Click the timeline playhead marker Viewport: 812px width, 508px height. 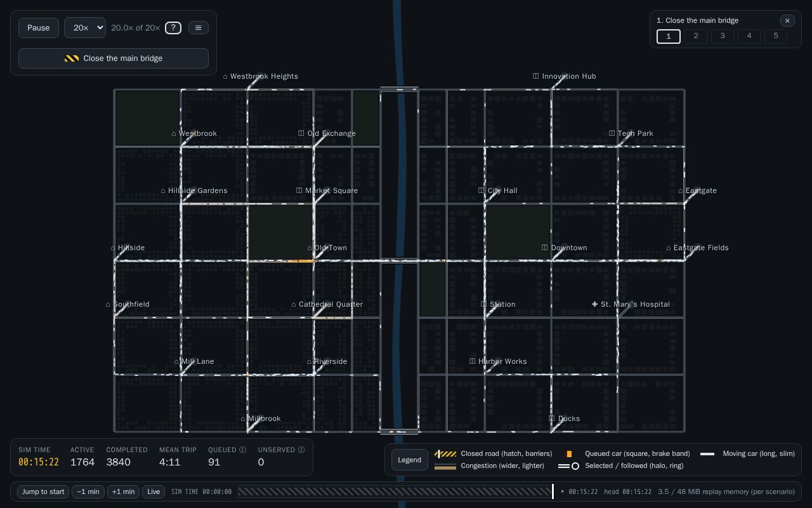tap(553, 491)
